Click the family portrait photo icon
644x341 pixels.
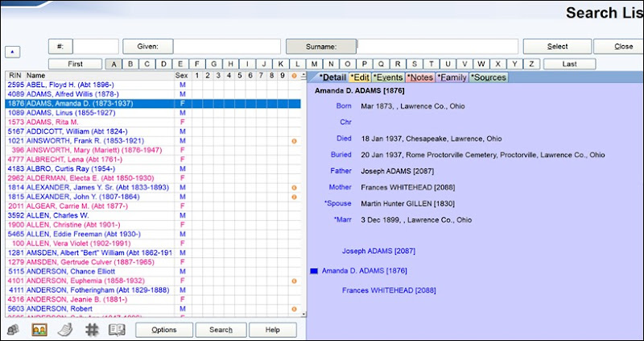click(x=39, y=330)
